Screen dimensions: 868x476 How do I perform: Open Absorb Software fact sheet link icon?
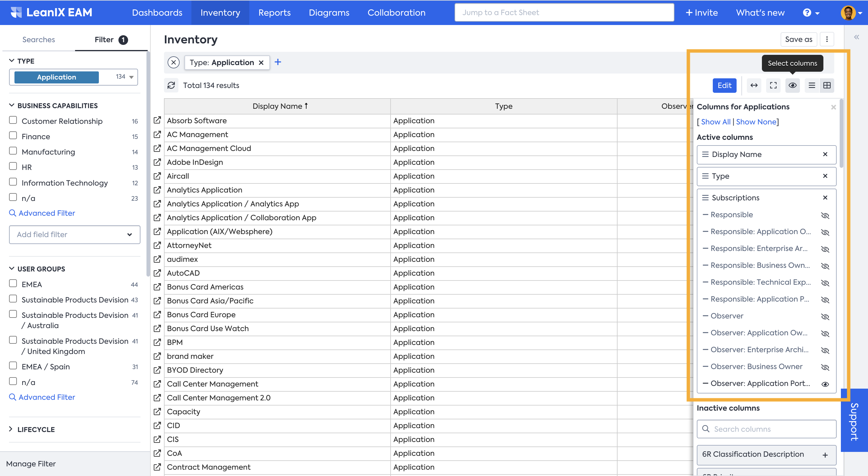pyautogui.click(x=157, y=120)
